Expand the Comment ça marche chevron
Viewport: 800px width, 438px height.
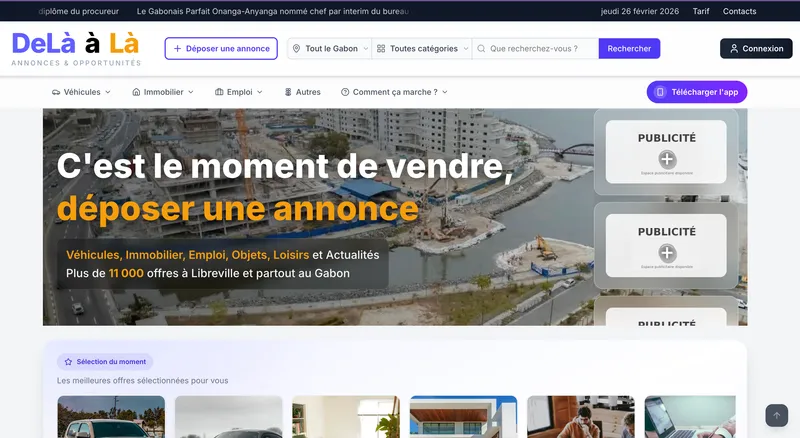point(445,92)
